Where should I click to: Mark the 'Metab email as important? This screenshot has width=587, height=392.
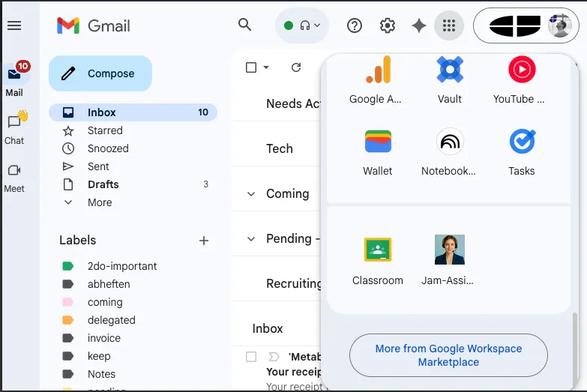(x=274, y=357)
